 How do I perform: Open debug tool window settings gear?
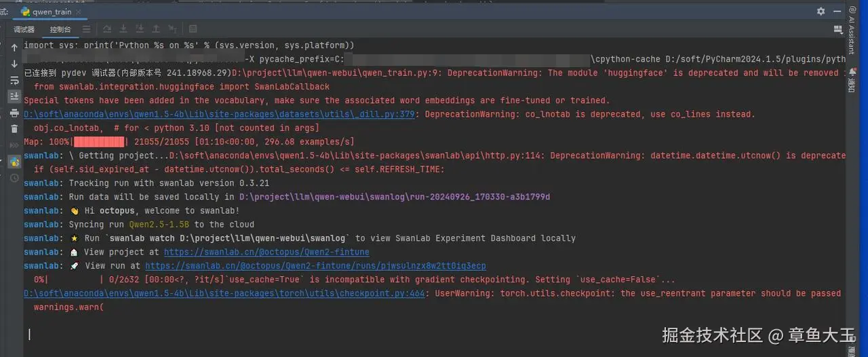(x=821, y=12)
